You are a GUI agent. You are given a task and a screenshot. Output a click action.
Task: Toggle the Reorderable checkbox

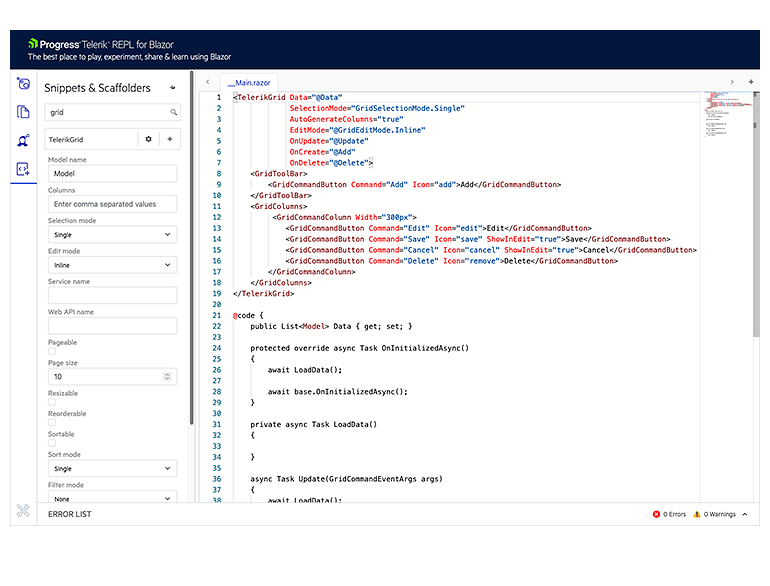coord(52,422)
